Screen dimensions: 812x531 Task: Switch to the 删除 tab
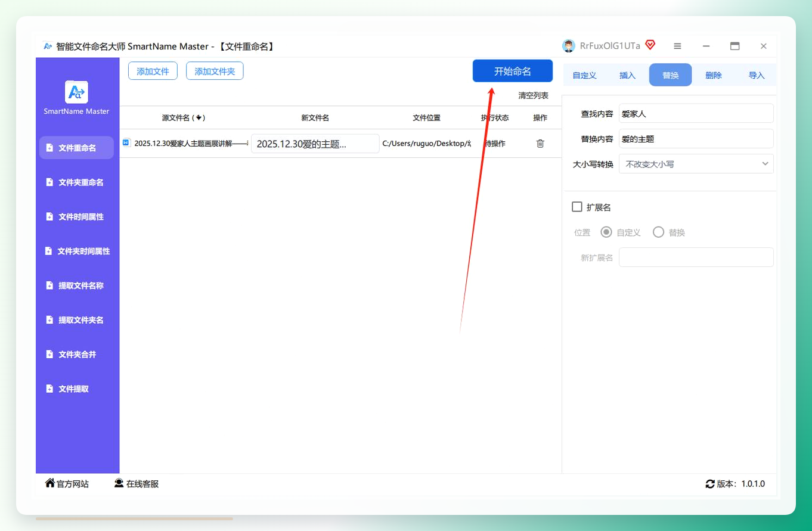coord(713,75)
